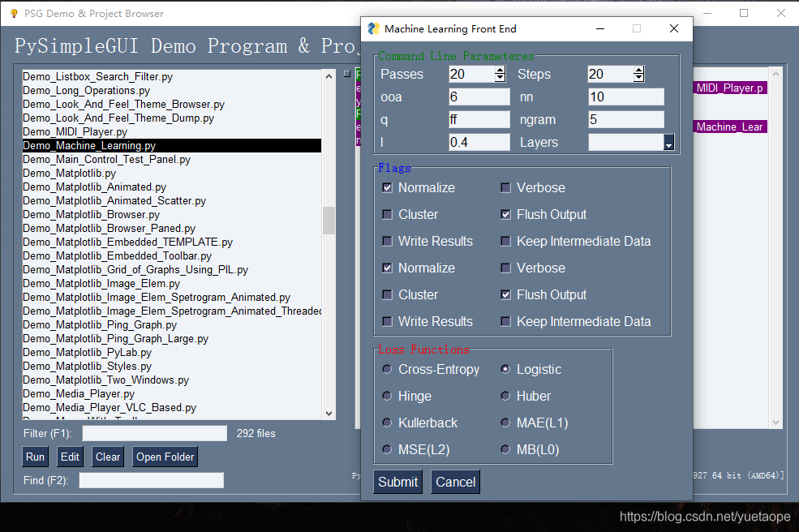
Task: Minimize the Machine Learning Front End window
Action: click(x=600, y=28)
